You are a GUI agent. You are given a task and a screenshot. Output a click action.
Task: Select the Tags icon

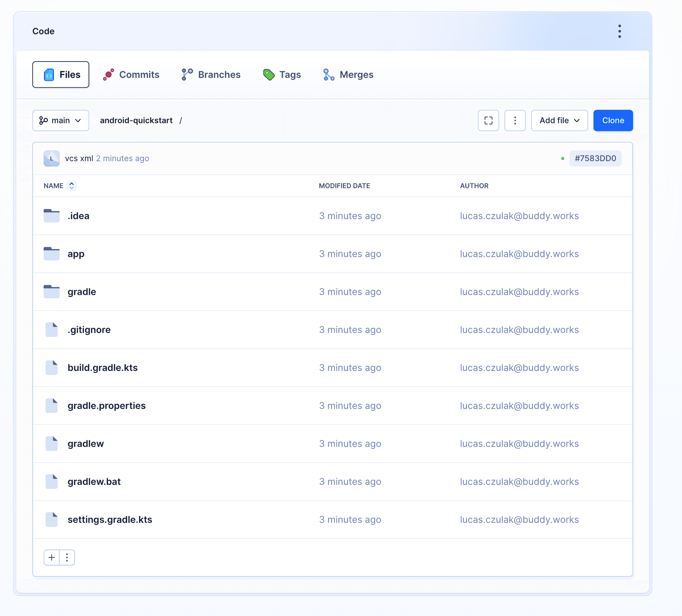(x=268, y=74)
